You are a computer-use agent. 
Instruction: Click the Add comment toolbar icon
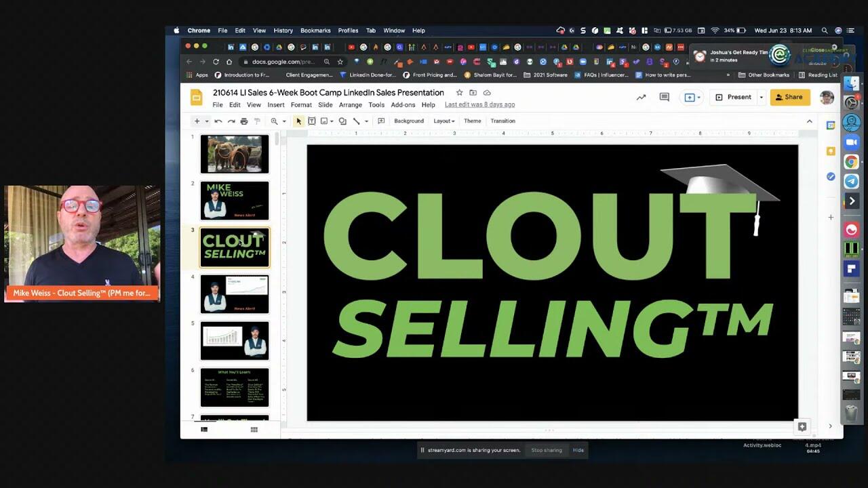[x=381, y=121]
